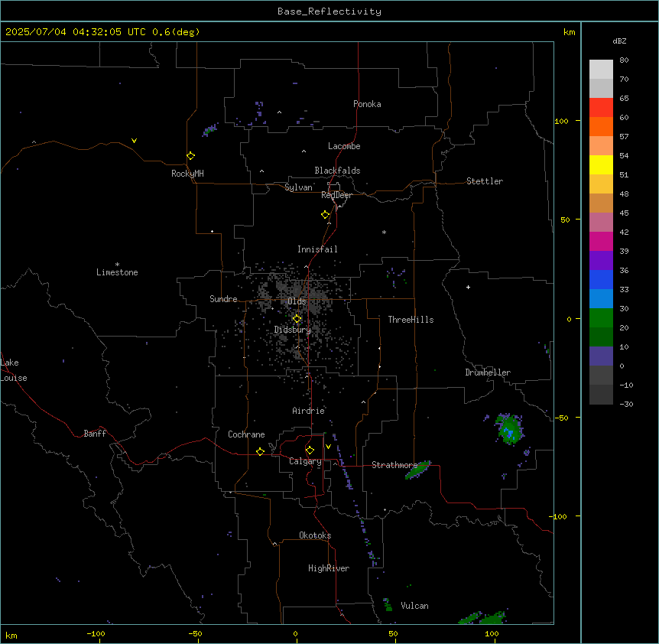
Task: Click the white plus marker north of Drumheller
Action: [468, 287]
